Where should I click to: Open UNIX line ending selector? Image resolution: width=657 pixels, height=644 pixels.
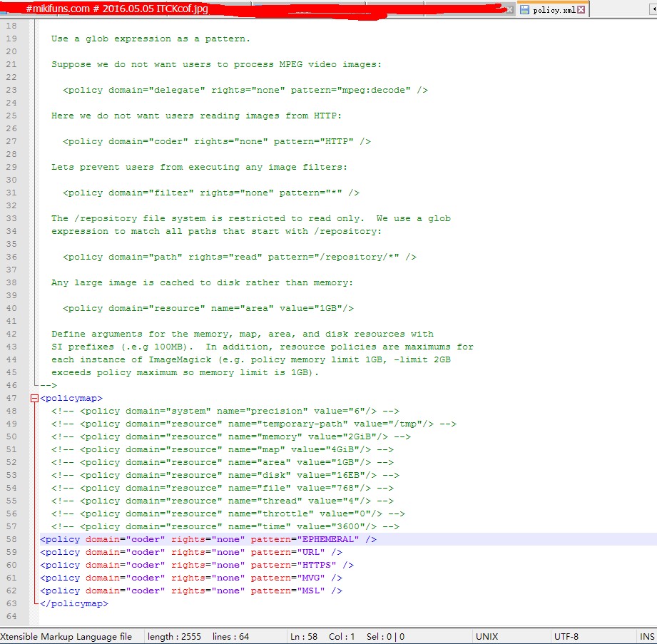click(487, 636)
